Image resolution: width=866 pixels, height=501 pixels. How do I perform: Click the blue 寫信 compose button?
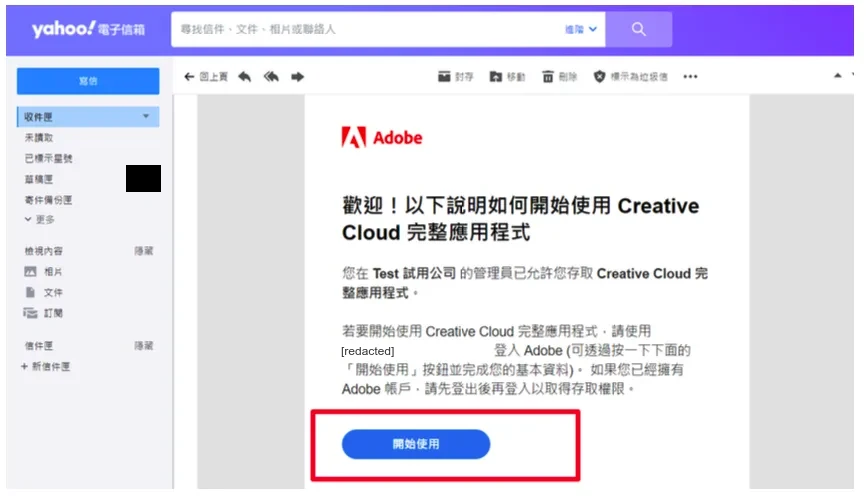tap(88, 81)
